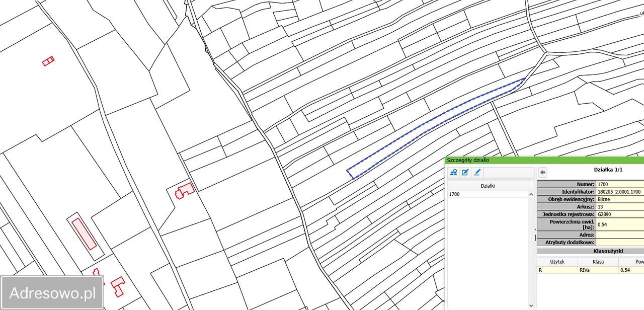Click the Powierzchnia ewid. value 0.54
This screenshot has width=644, height=310.
(x=620, y=224)
